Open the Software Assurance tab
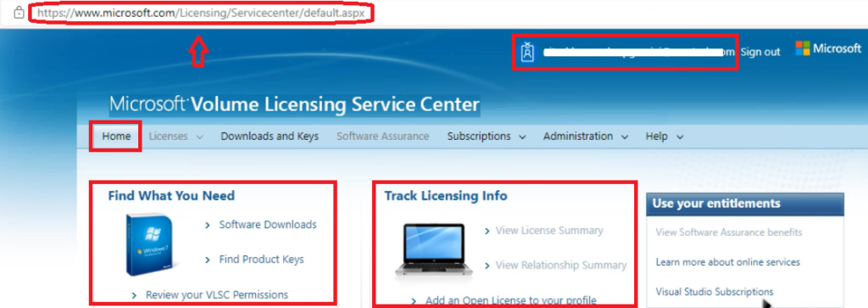The height and width of the screenshot is (308, 868). tap(382, 136)
